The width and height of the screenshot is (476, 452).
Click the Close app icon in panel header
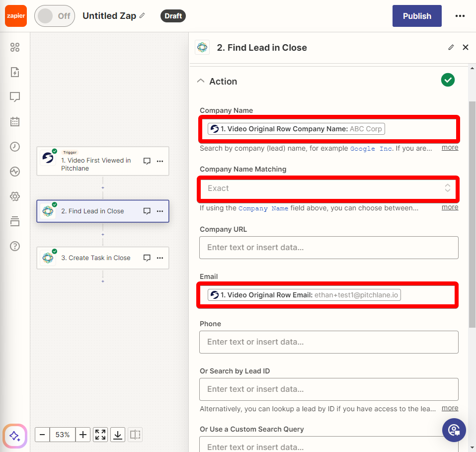(x=202, y=47)
